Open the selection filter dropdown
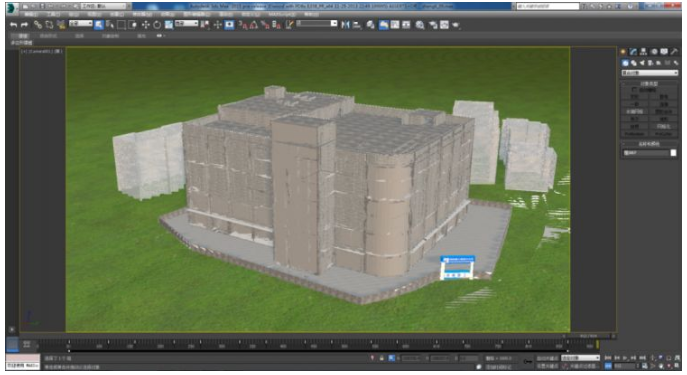 [x=81, y=23]
